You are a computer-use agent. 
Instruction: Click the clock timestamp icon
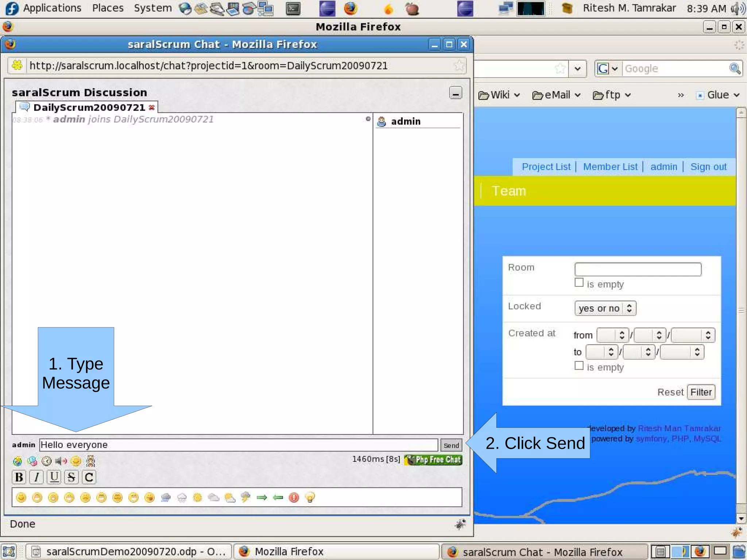(x=47, y=461)
